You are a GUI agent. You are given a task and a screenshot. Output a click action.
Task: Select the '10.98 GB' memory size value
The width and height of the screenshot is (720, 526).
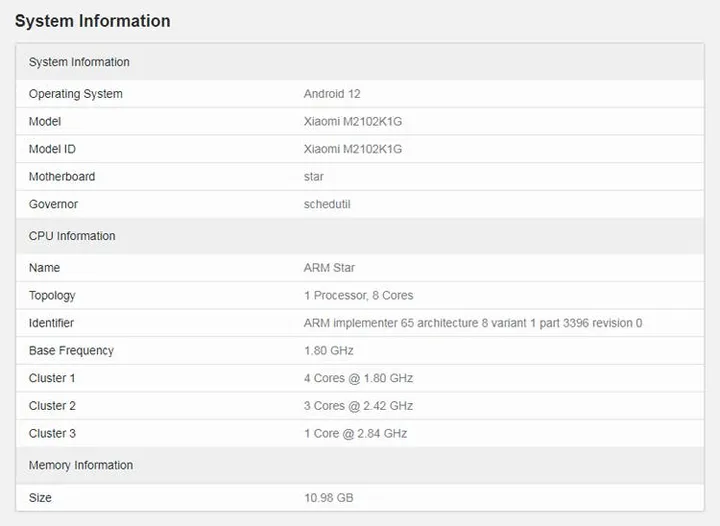(329, 498)
